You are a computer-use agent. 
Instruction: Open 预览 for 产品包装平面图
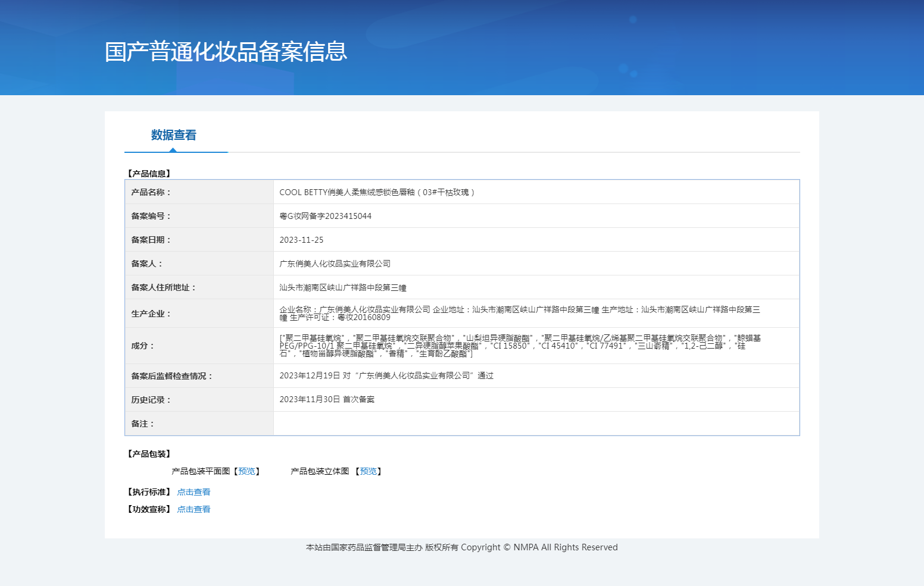coord(246,471)
